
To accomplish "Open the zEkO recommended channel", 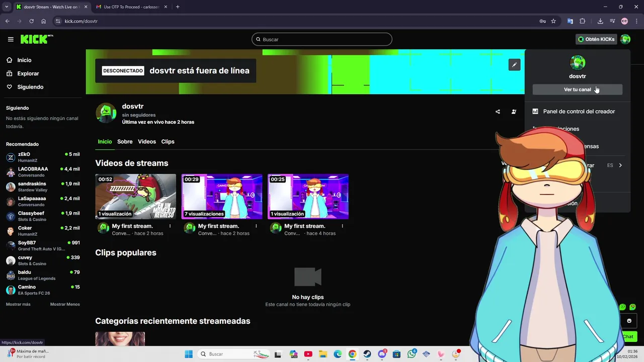I will click(43, 157).
